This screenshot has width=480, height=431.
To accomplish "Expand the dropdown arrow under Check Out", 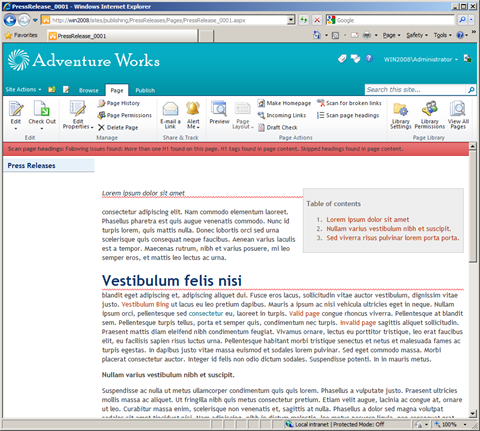I will pos(42,128).
